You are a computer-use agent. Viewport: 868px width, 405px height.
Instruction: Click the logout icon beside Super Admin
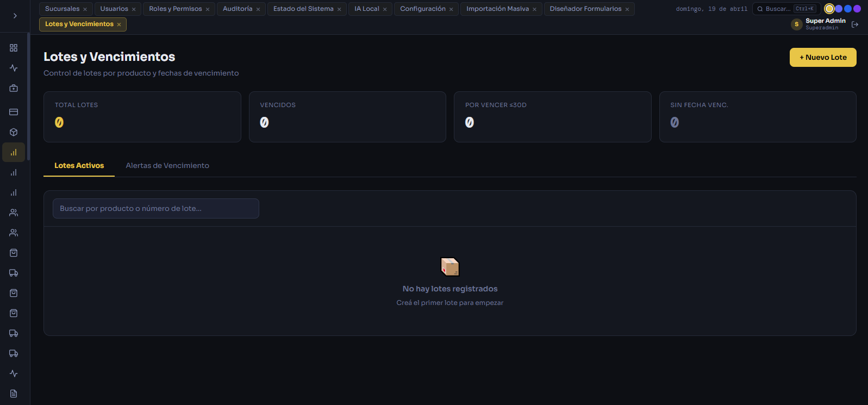pos(855,24)
